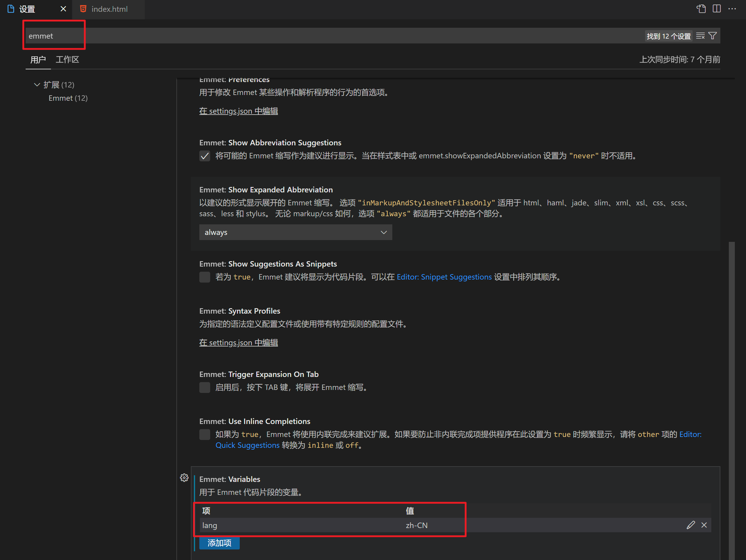Switch to the 工作区 settings tab

tap(68, 60)
